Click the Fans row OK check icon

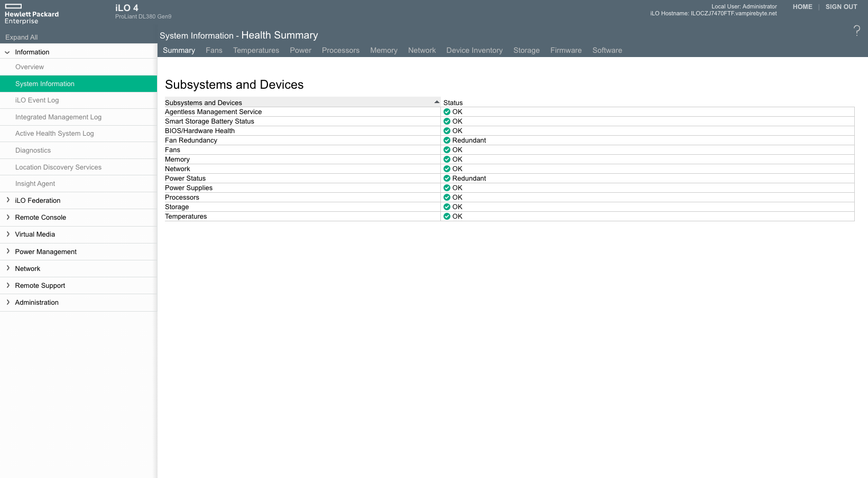447,150
